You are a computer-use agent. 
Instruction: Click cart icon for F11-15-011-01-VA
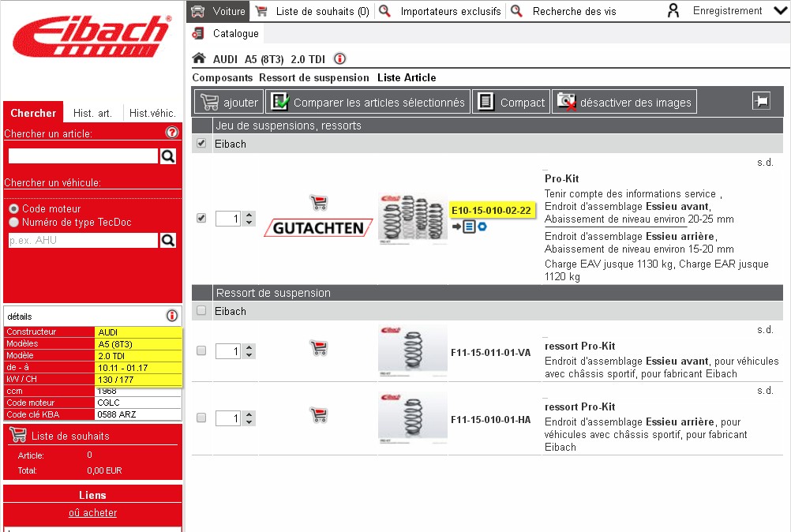pyautogui.click(x=319, y=347)
